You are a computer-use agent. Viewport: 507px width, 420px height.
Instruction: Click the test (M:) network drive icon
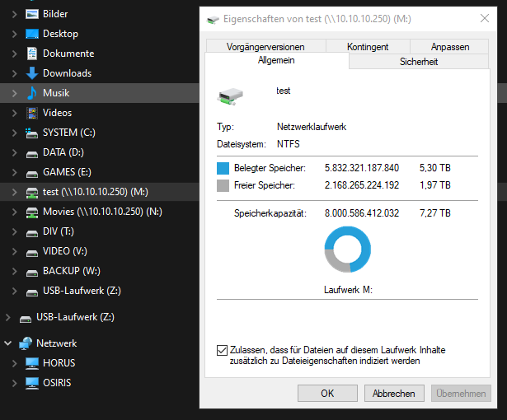point(32,193)
